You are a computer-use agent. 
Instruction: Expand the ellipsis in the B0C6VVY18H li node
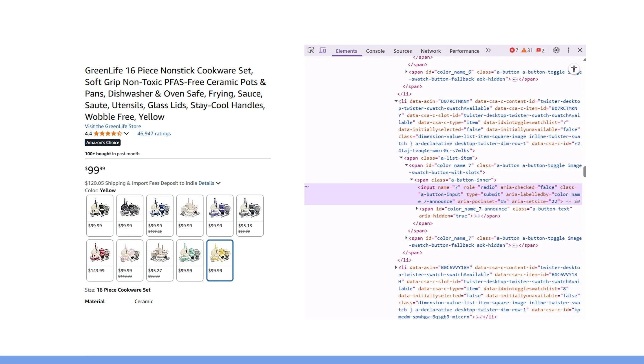tap(479, 317)
